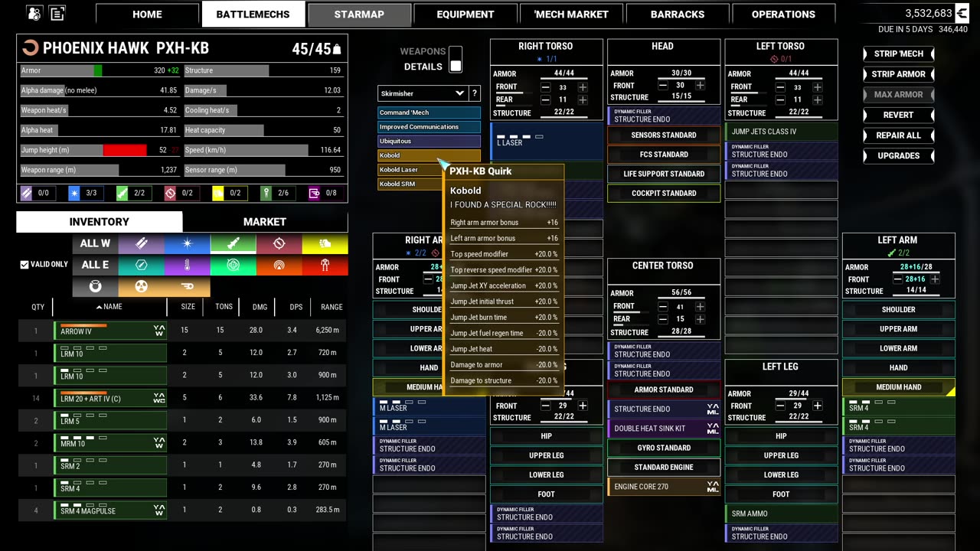
Task: Click the Revert button
Action: 898,115
